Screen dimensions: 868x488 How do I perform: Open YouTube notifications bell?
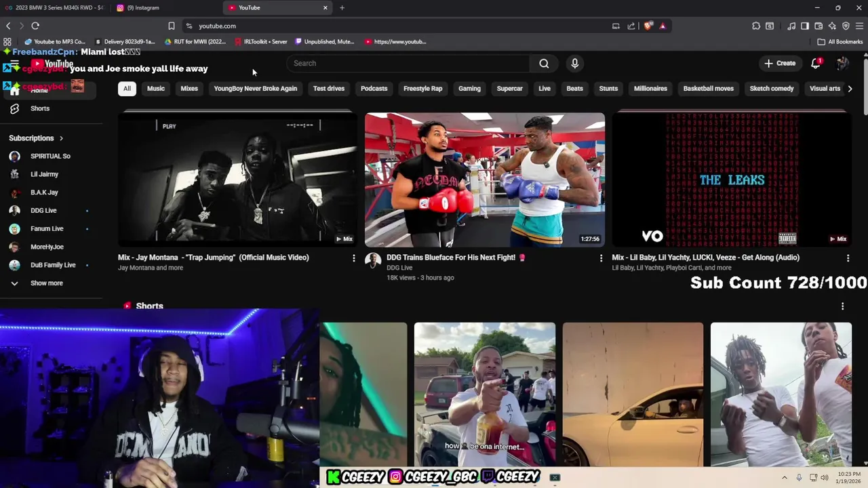click(x=816, y=63)
